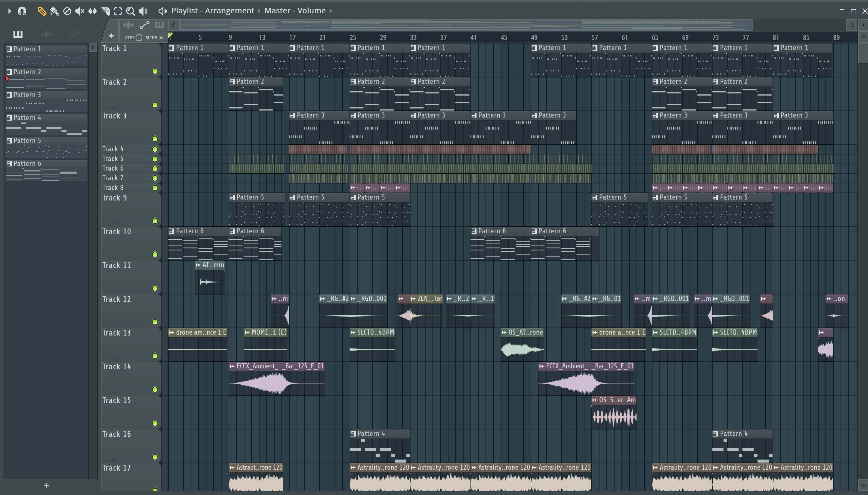Open the playlist options menu arrow

(10, 11)
